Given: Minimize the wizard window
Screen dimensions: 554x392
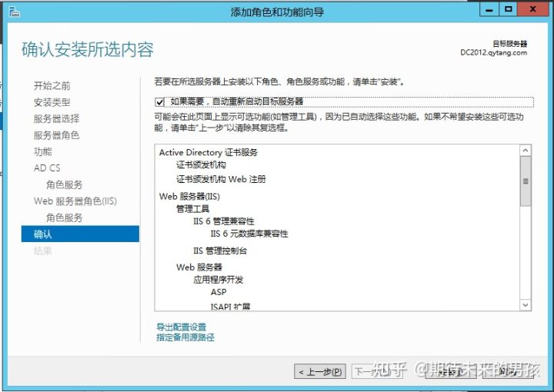Looking at the screenshot, I should tap(489, 9).
